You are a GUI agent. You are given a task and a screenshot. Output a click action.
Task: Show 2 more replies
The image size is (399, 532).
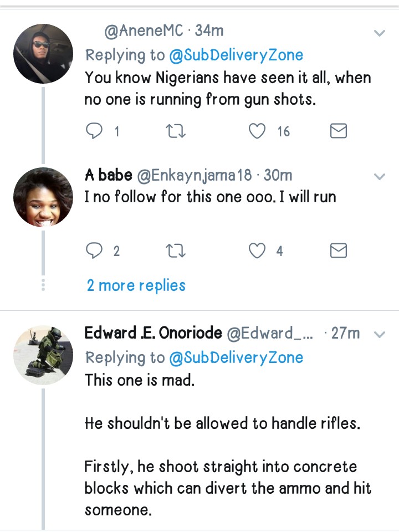(x=136, y=285)
